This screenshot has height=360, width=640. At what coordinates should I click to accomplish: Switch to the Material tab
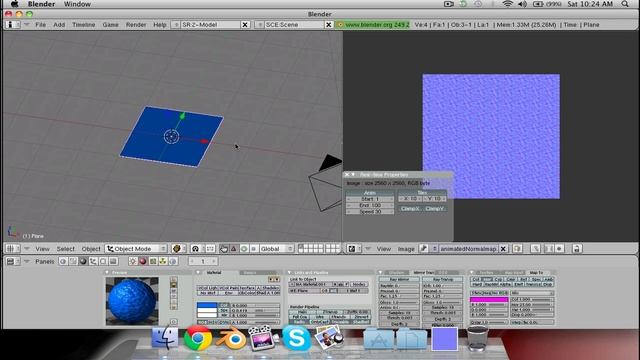pyautogui.click(x=214, y=273)
